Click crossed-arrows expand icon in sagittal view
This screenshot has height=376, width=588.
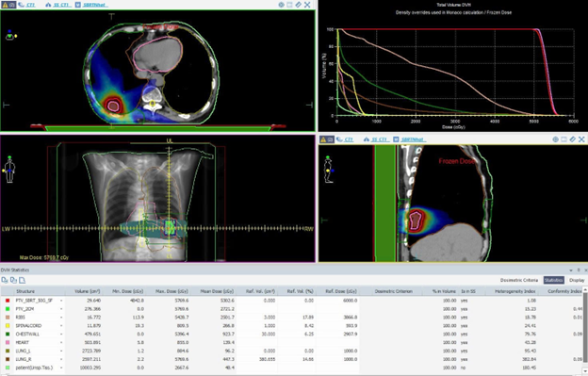click(x=581, y=139)
